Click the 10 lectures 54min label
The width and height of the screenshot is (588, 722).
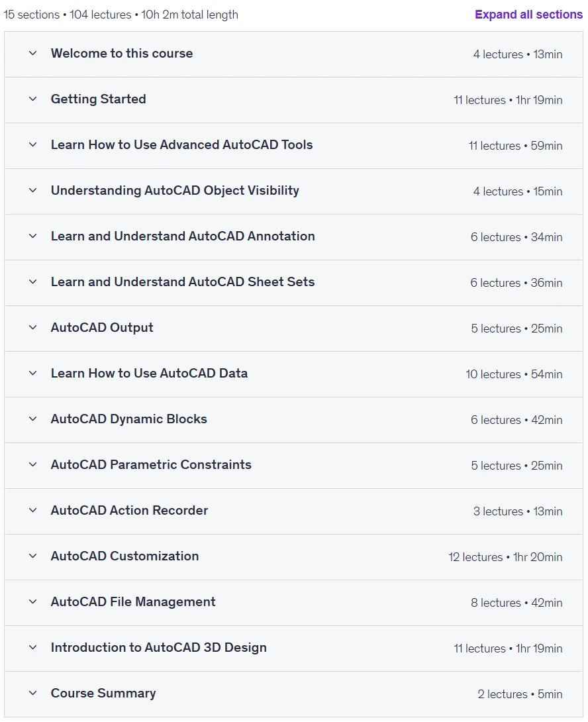click(514, 374)
